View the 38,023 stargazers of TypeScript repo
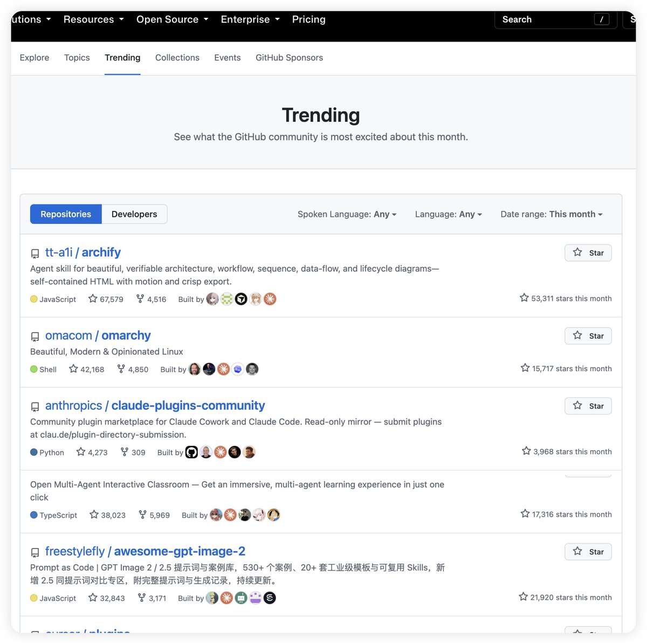 point(107,515)
